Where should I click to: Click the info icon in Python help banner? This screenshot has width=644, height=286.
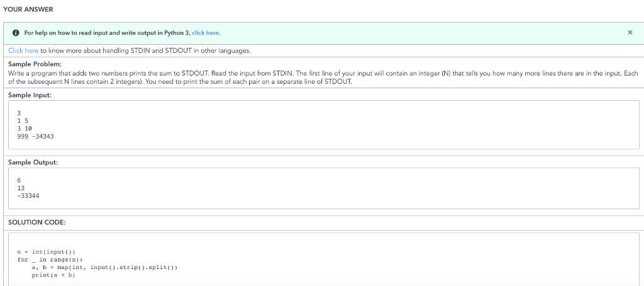click(x=16, y=33)
